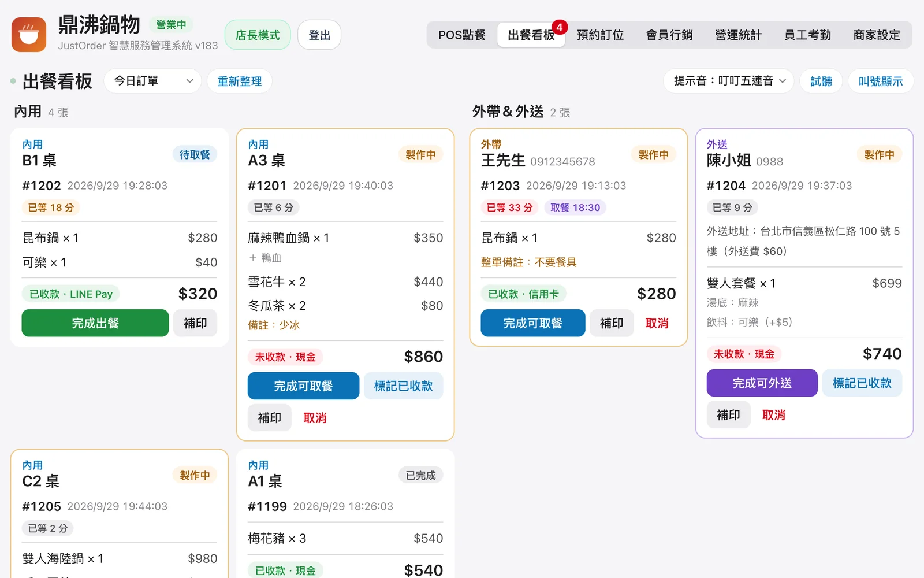Screen dimensions: 924x578
Task: Reprint order #1201 with 補印
Action: [270, 417]
